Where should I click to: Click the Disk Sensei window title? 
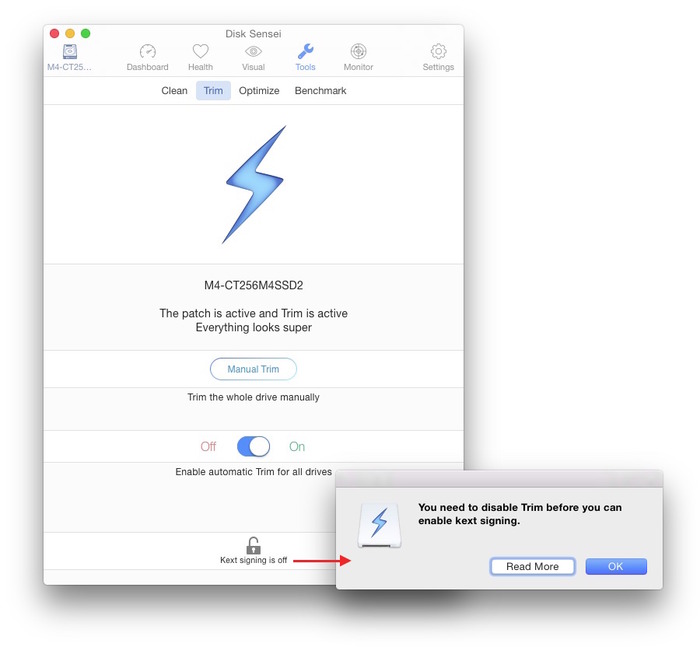click(253, 34)
